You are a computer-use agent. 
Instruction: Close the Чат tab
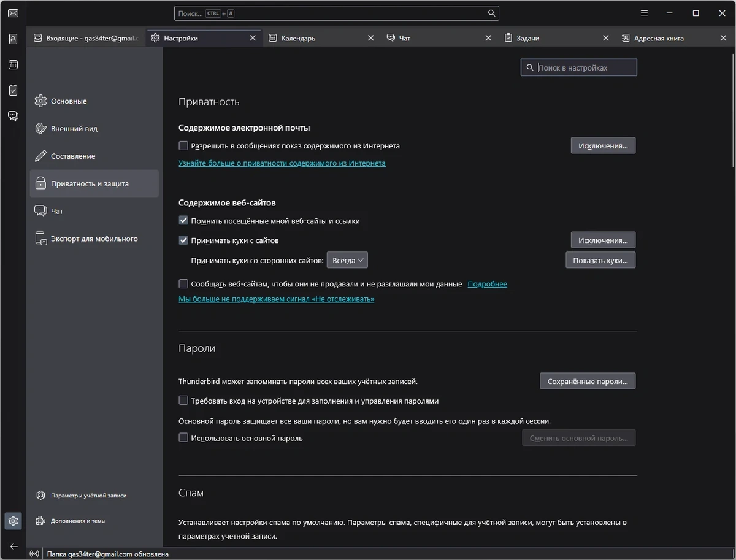488,38
